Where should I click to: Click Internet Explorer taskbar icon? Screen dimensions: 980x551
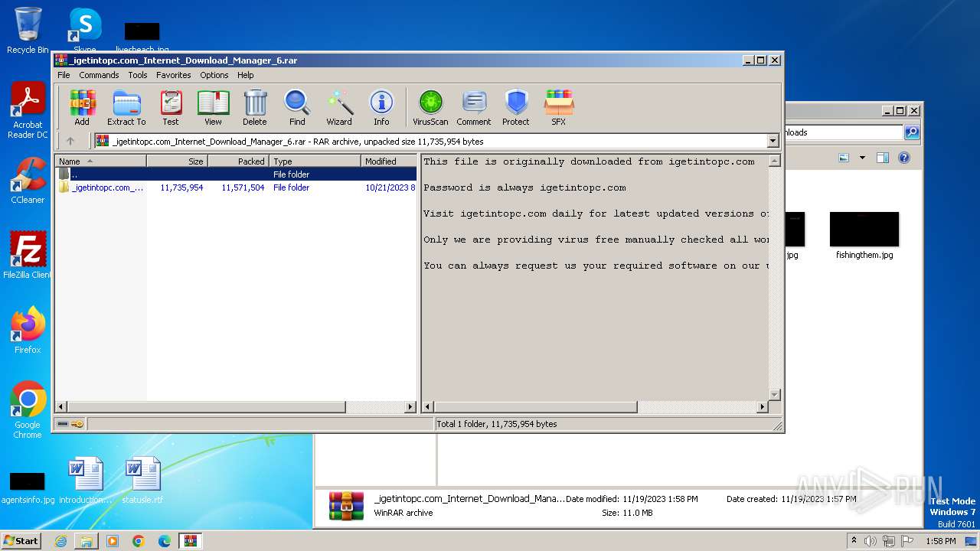60,541
